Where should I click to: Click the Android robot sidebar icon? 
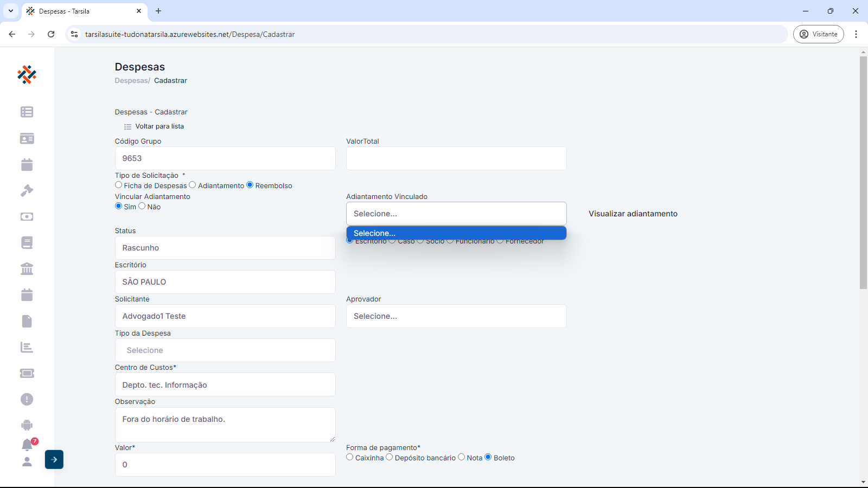click(27, 426)
